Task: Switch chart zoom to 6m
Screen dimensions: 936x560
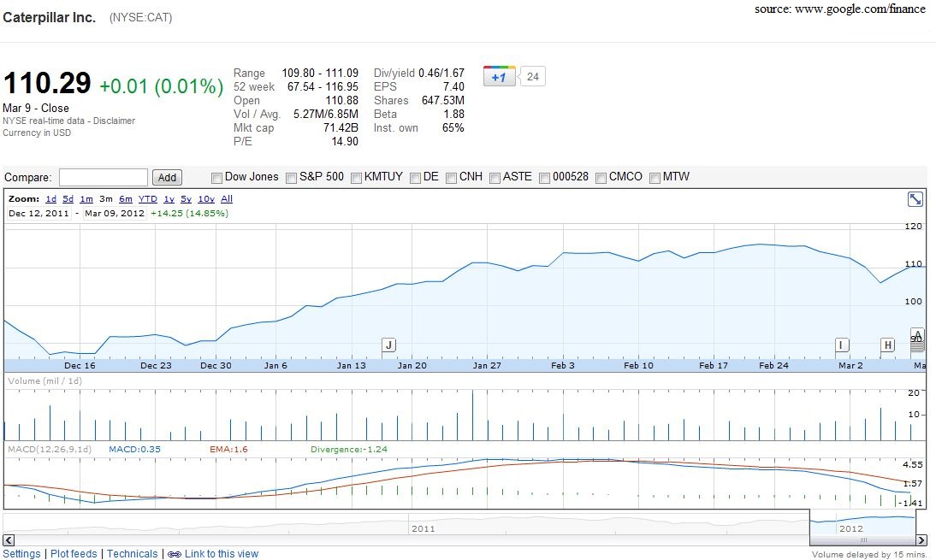Action: tap(126, 199)
